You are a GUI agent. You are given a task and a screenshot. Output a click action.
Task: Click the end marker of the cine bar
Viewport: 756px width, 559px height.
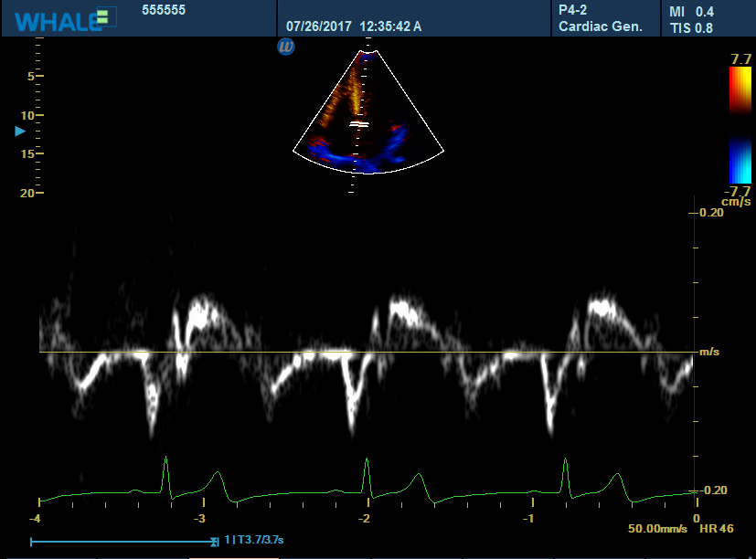215,543
